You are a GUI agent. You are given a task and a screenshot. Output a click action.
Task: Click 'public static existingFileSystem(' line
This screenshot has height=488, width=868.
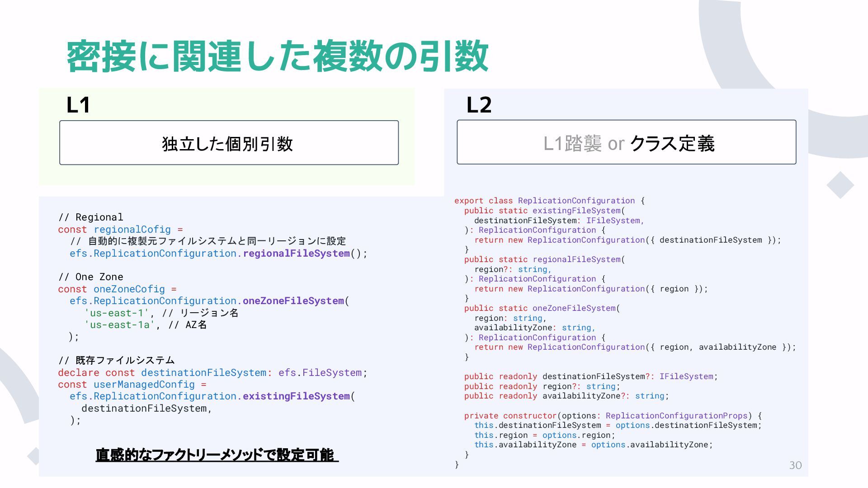[544, 211]
